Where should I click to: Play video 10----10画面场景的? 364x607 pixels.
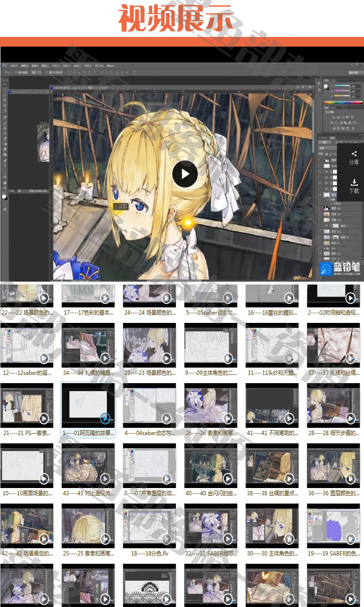pyautogui.click(x=44, y=478)
